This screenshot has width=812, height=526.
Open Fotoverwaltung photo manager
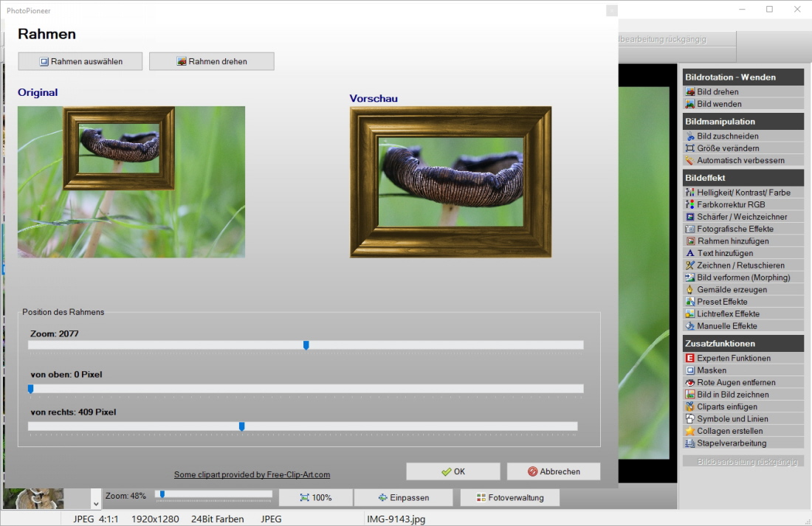coord(509,498)
